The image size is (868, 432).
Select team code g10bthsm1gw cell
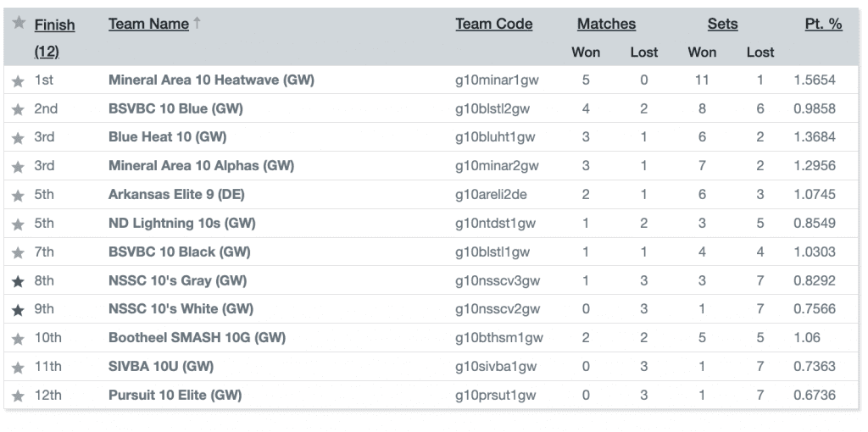click(x=498, y=337)
